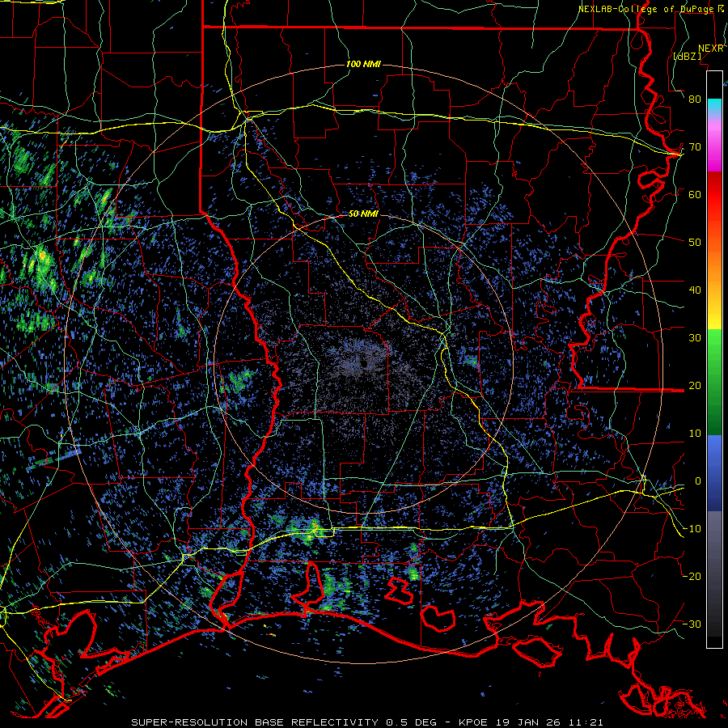Select the 60 value on the dBZ scale
The height and width of the screenshot is (728, 728).
pos(695,194)
